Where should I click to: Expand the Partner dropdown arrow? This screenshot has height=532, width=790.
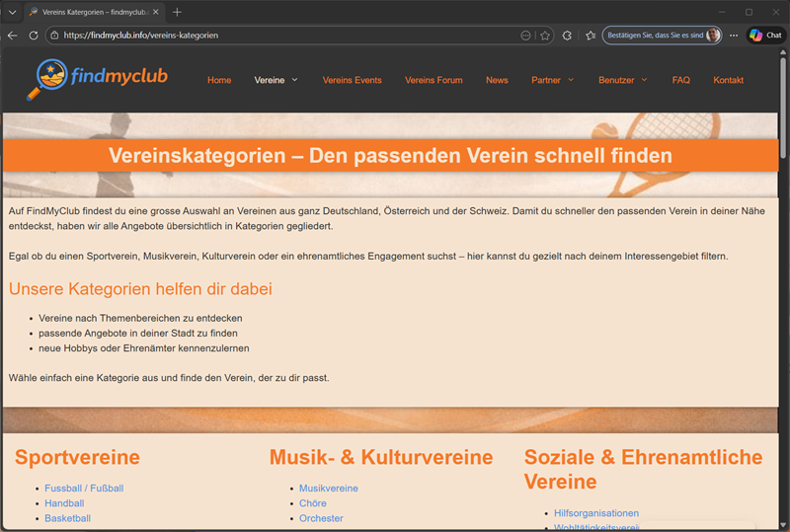point(571,80)
